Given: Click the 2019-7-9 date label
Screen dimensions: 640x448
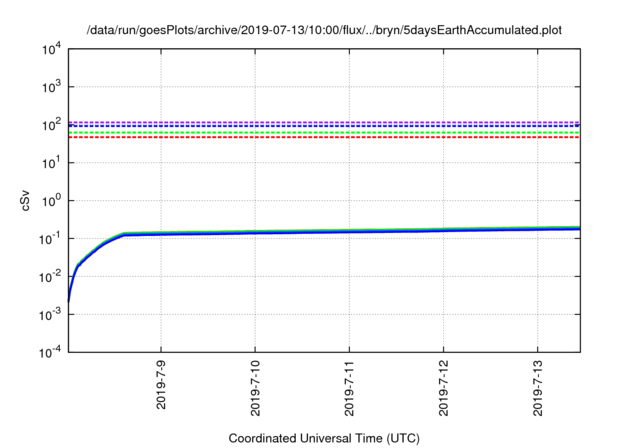Looking at the screenshot, I should point(161,385).
